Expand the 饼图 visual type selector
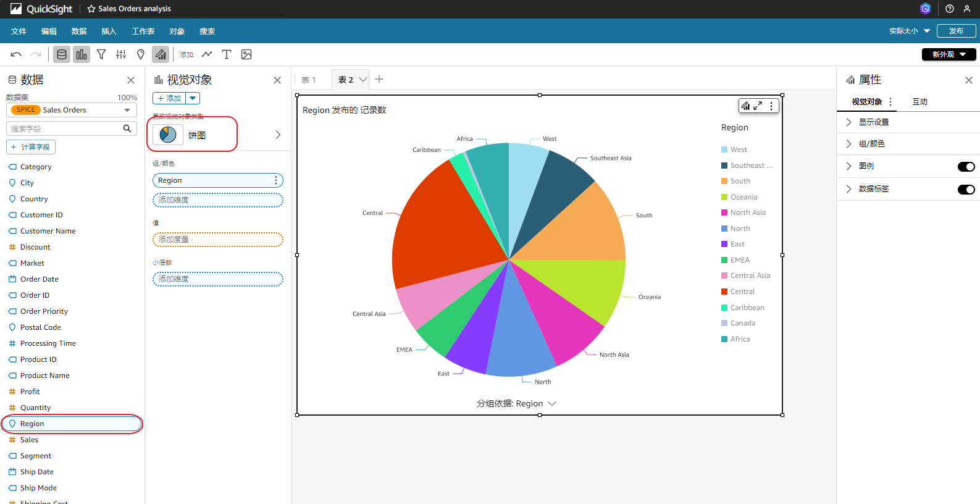This screenshot has height=504, width=980. (278, 135)
